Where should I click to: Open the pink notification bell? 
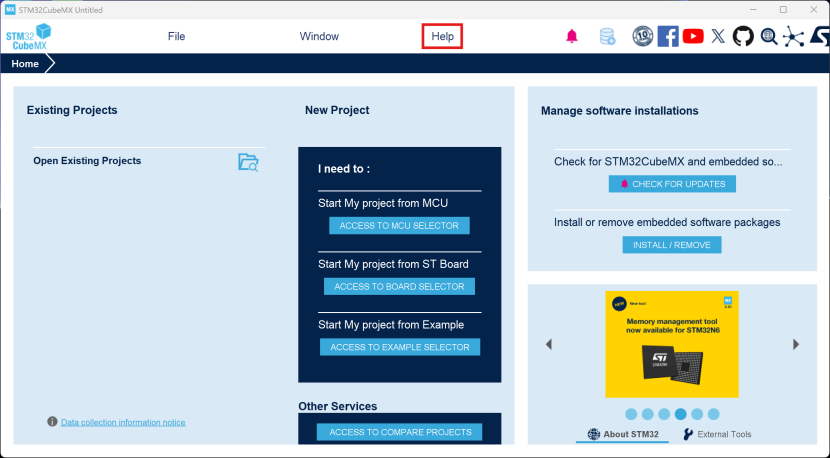572,36
